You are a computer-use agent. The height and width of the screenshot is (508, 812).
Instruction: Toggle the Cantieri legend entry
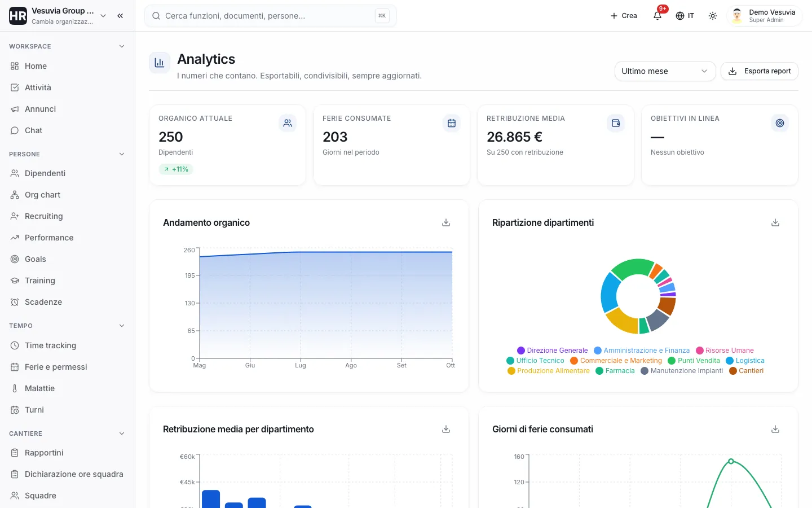(x=747, y=371)
